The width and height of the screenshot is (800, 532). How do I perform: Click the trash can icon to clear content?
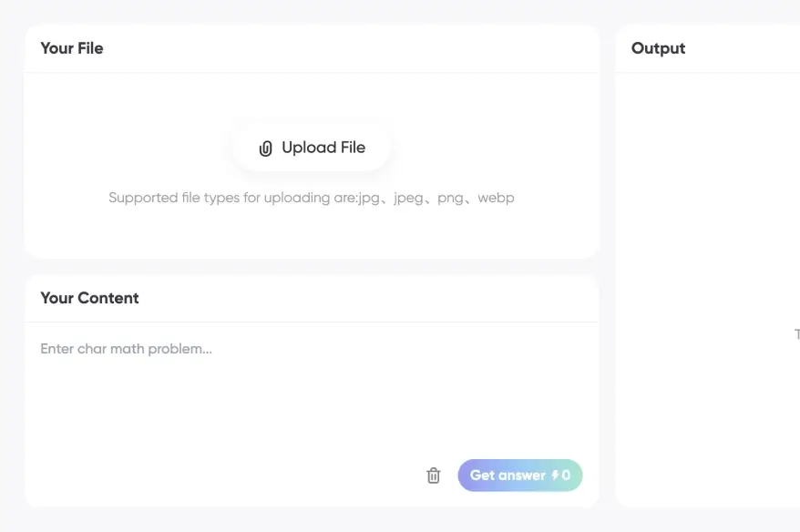pos(434,476)
